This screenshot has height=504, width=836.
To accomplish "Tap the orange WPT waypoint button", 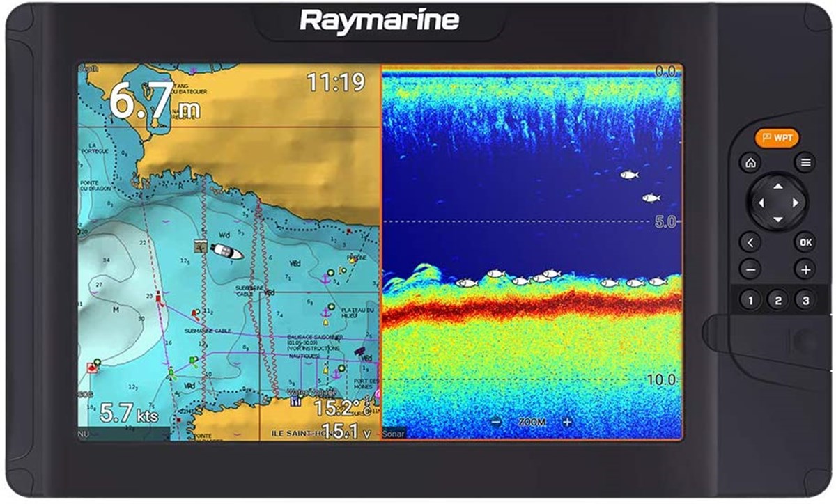I will click(x=777, y=138).
